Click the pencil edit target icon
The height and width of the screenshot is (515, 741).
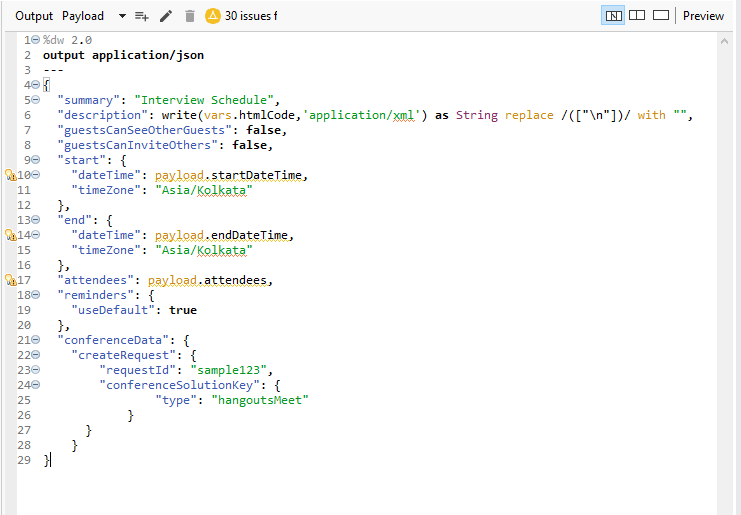point(166,16)
